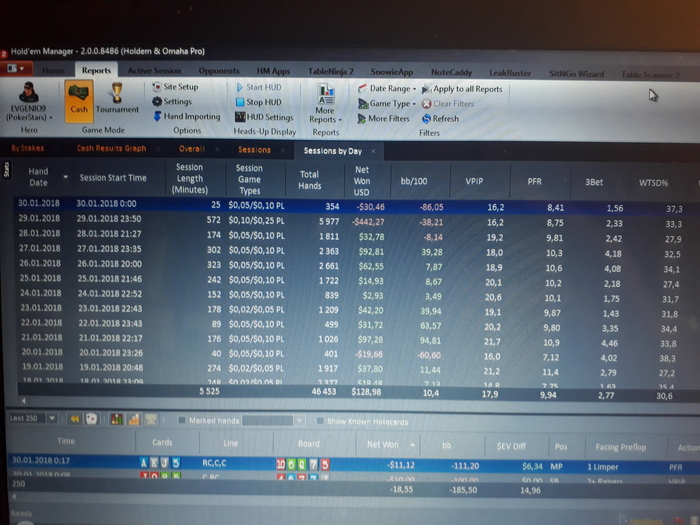Viewport: 700px width, 525px height.
Task: Switch to Active Session tab
Action: pos(154,71)
